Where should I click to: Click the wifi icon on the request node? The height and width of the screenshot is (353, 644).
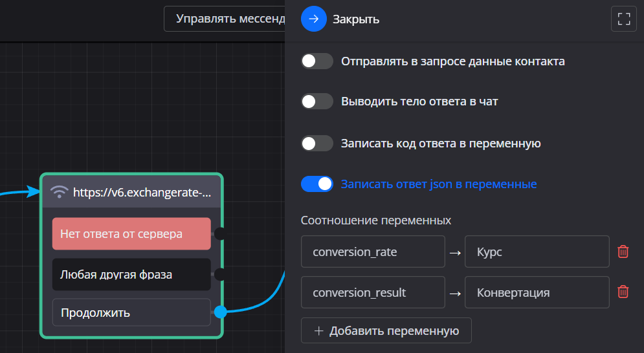click(x=60, y=192)
